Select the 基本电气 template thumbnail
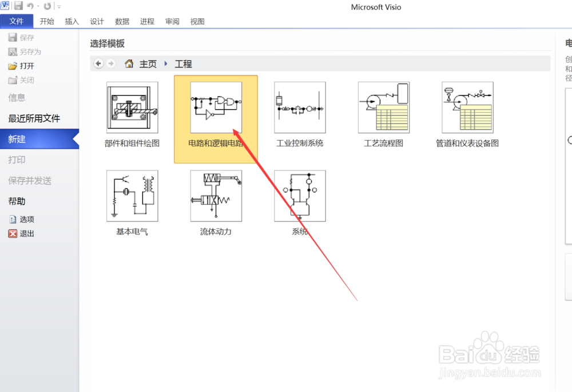Image resolution: width=572 pixels, height=392 pixels. (132, 196)
